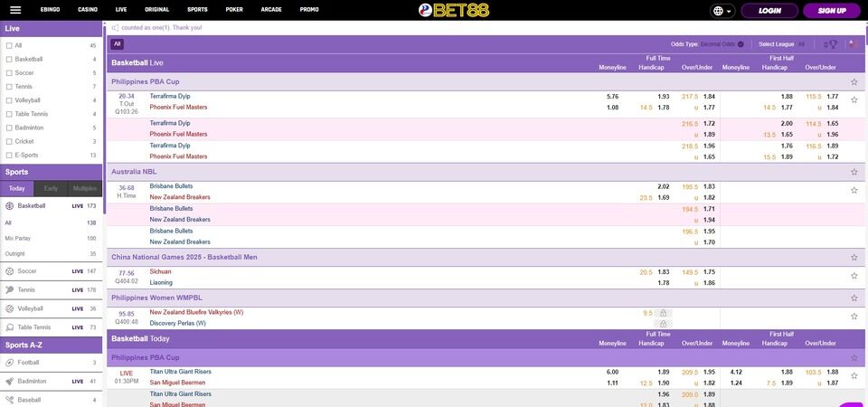Click the Baseball icon in Sports A-Z

9,400
